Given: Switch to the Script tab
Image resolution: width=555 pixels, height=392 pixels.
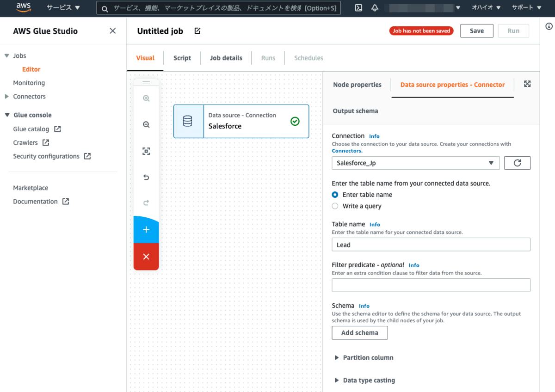Looking at the screenshot, I should click(182, 58).
